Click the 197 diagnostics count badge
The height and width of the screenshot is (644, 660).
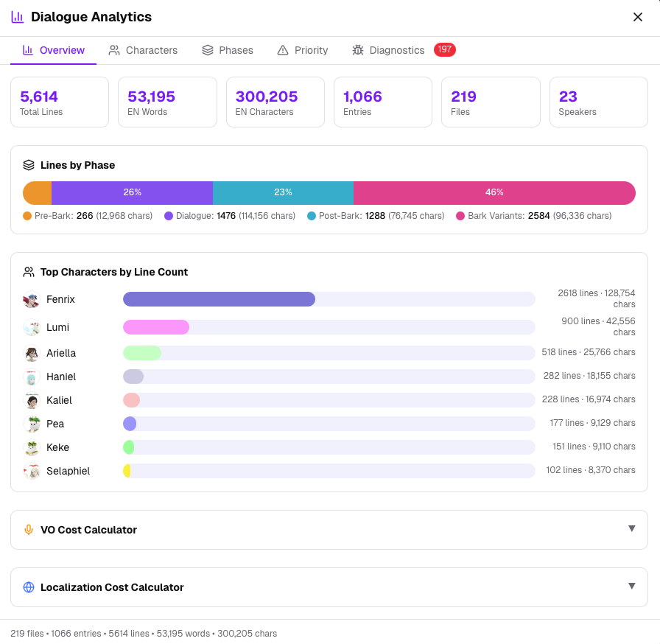tap(444, 50)
